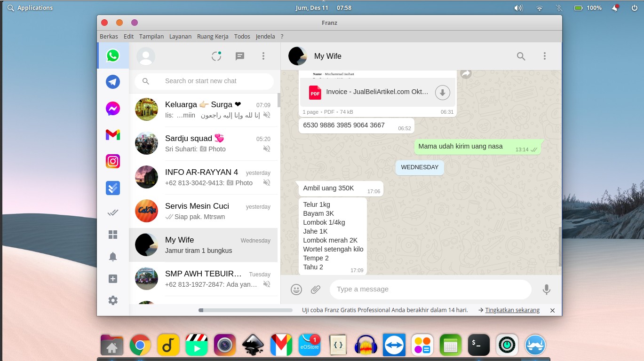Download the Invoice PDF attachment

442,93
